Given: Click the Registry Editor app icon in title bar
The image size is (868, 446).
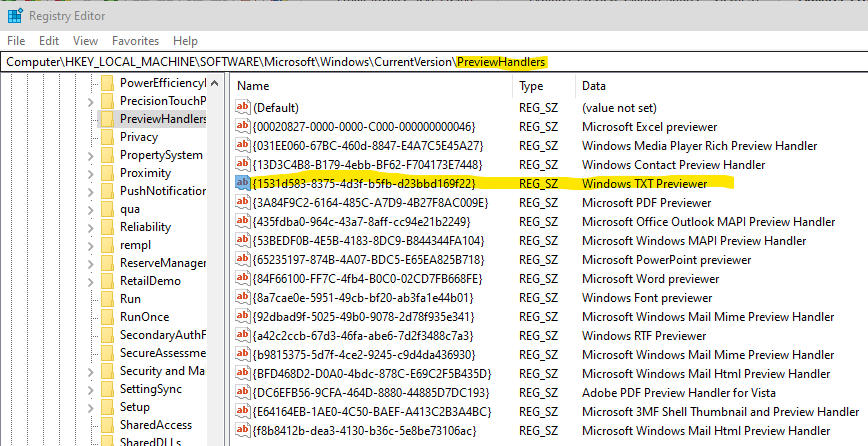Looking at the screenshot, I should click(14, 15).
